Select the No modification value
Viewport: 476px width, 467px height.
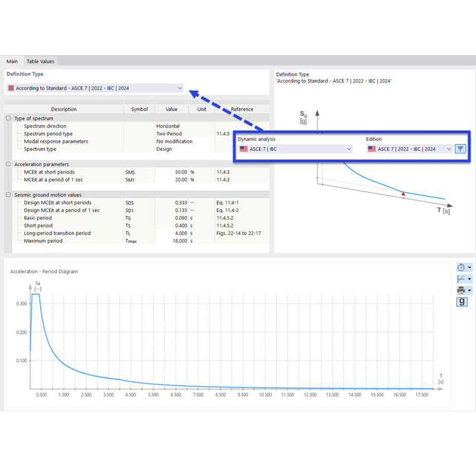coord(174,141)
